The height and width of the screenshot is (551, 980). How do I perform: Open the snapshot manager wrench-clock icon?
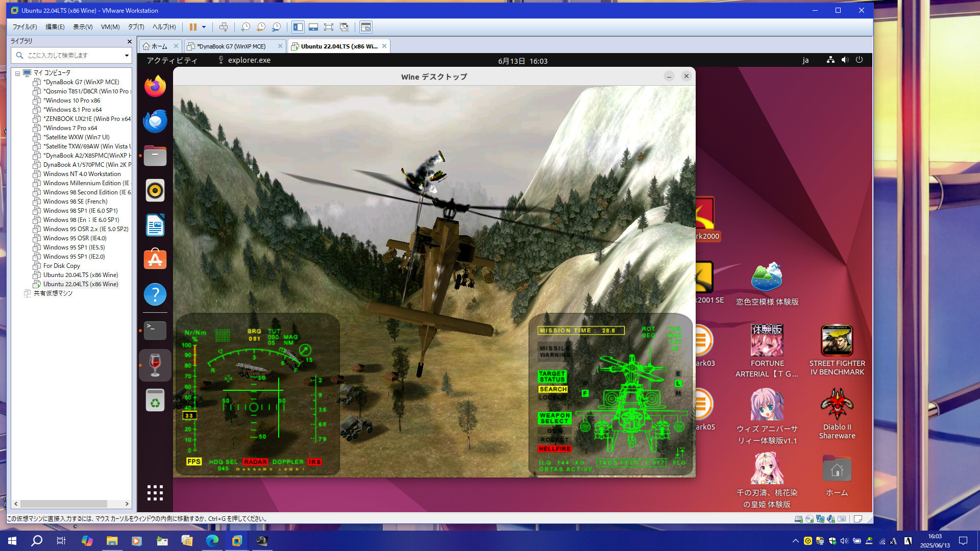point(276,27)
